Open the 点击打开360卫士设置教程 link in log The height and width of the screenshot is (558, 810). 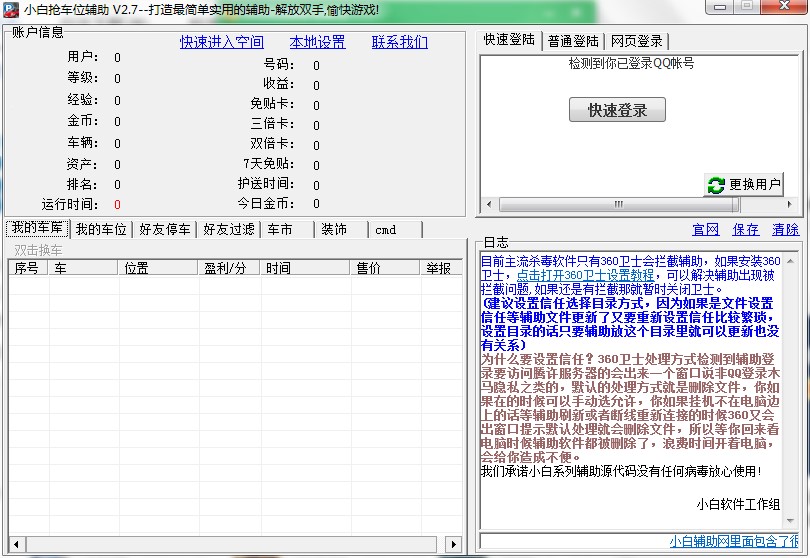(x=585, y=275)
